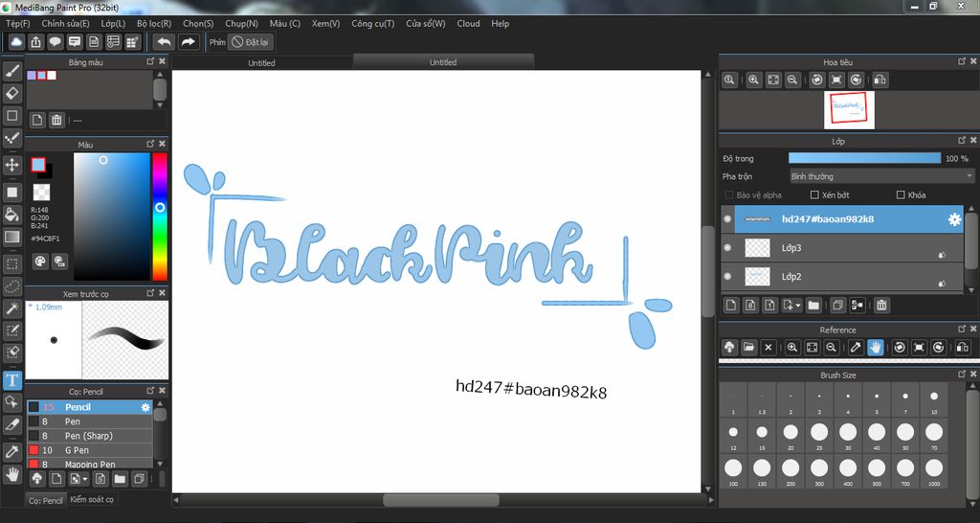The image size is (980, 523).
Task: Pop out the Lớp layer panel
Action: (962, 141)
